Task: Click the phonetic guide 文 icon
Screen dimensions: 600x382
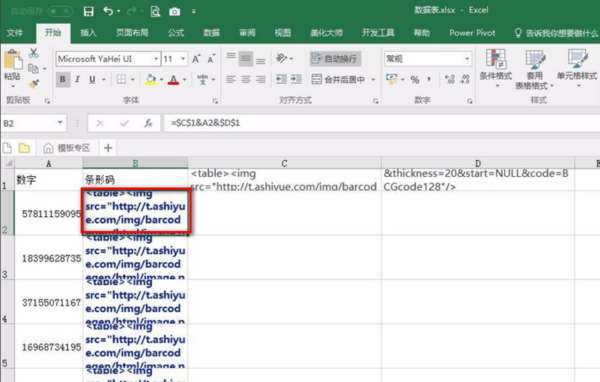Action: (202, 80)
